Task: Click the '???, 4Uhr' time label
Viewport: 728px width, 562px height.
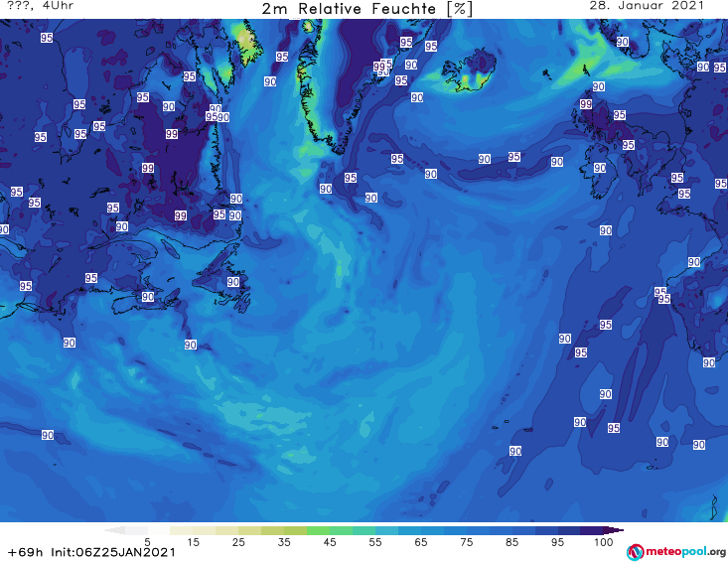Action: click(41, 6)
